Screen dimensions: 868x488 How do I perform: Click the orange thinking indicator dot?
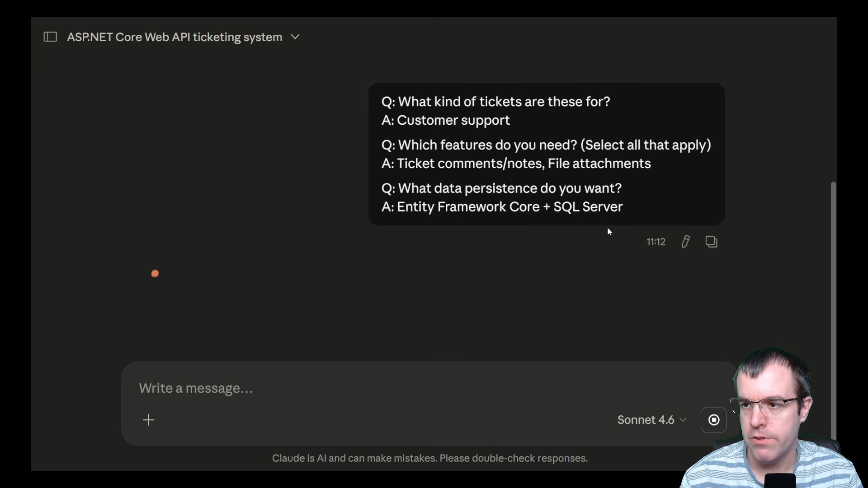click(x=155, y=273)
